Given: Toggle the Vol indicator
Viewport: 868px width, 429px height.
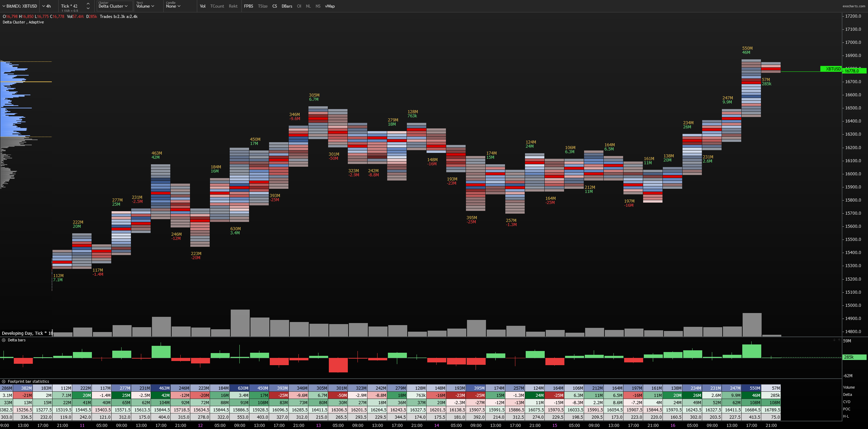Looking at the screenshot, I should [202, 6].
